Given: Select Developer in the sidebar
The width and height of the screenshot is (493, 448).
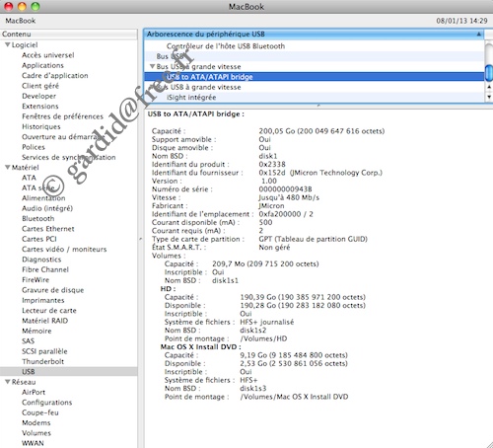Looking at the screenshot, I should tap(38, 96).
